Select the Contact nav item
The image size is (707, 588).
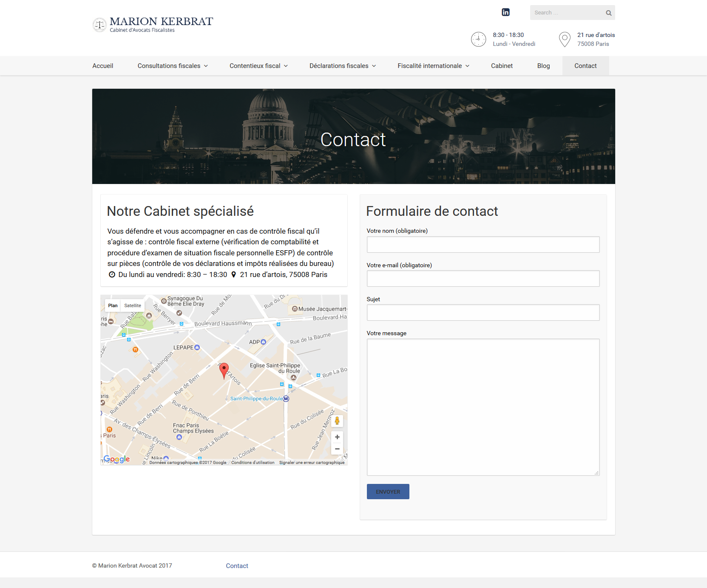(585, 66)
